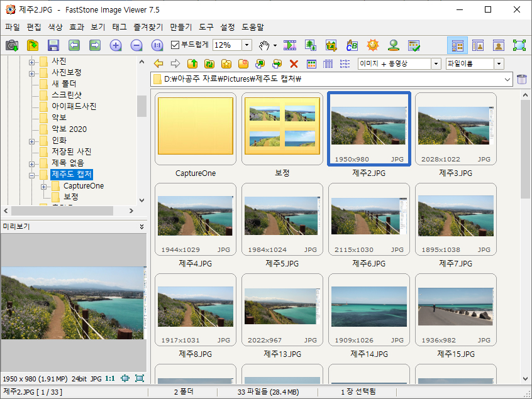Open file using the yellow folder icon
The image size is (532, 399).
(x=33, y=45)
